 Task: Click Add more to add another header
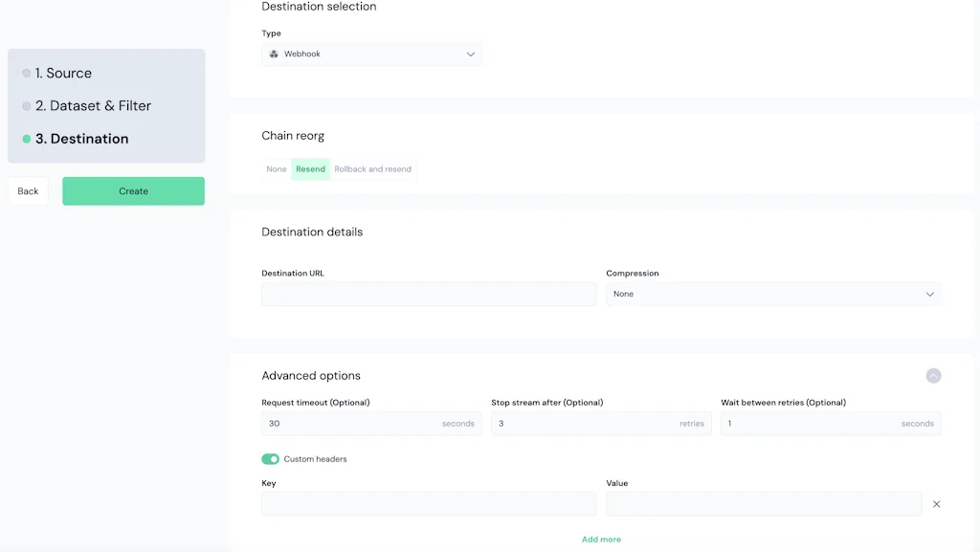point(601,539)
